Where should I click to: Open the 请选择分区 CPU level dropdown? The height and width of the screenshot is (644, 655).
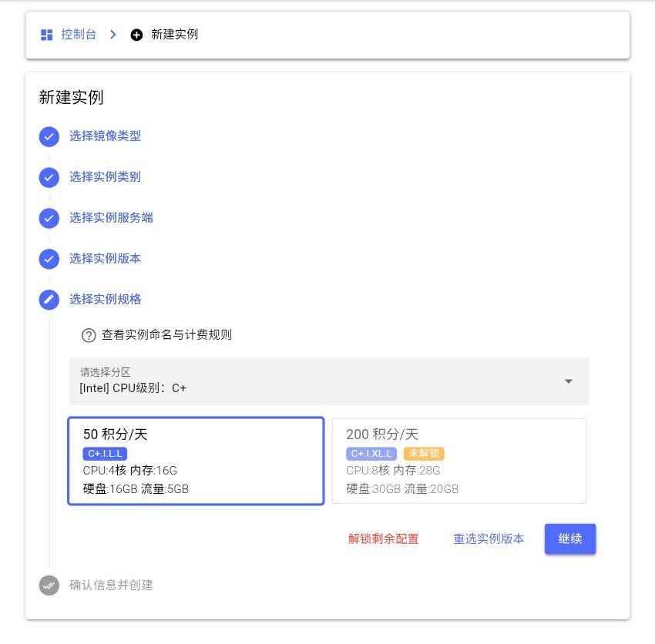point(329,381)
